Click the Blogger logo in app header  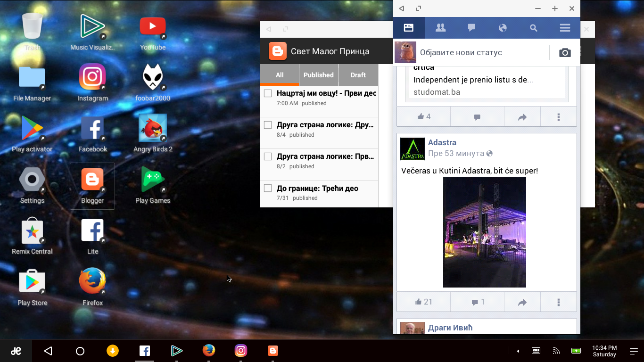[278, 51]
